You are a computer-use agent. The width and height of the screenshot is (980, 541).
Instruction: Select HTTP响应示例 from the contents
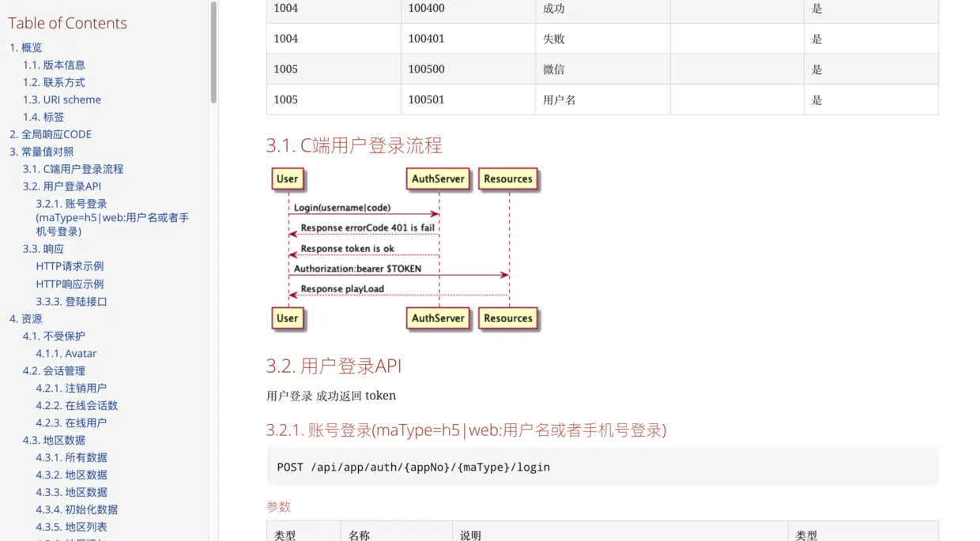pos(69,284)
